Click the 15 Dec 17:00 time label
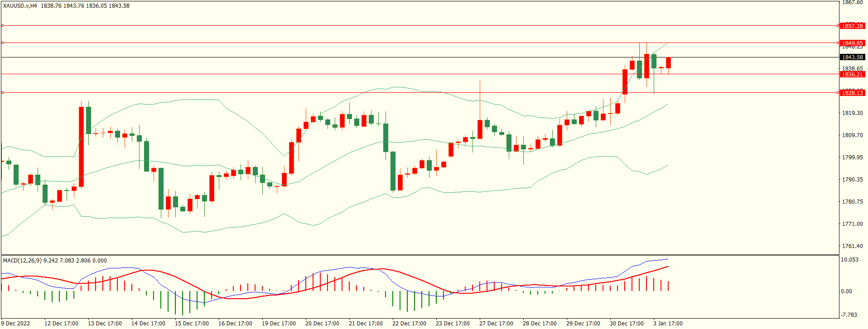The width and height of the screenshot is (868, 329). pyautogui.click(x=192, y=324)
